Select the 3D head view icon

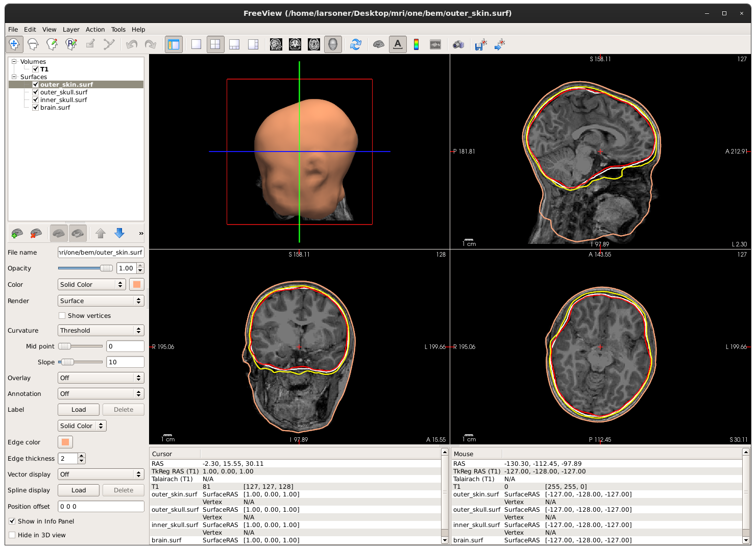[x=333, y=44]
